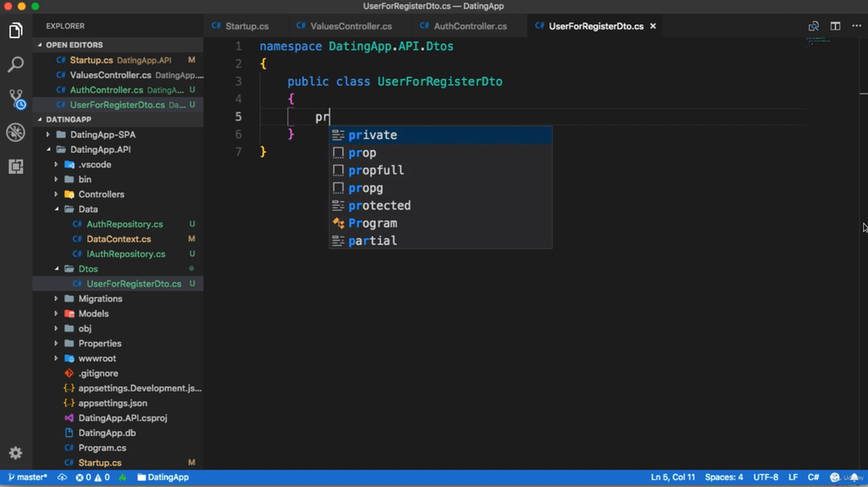This screenshot has height=487, width=868.
Task: Collapse the DATINGAPP workspace section
Action: pos(118,120)
